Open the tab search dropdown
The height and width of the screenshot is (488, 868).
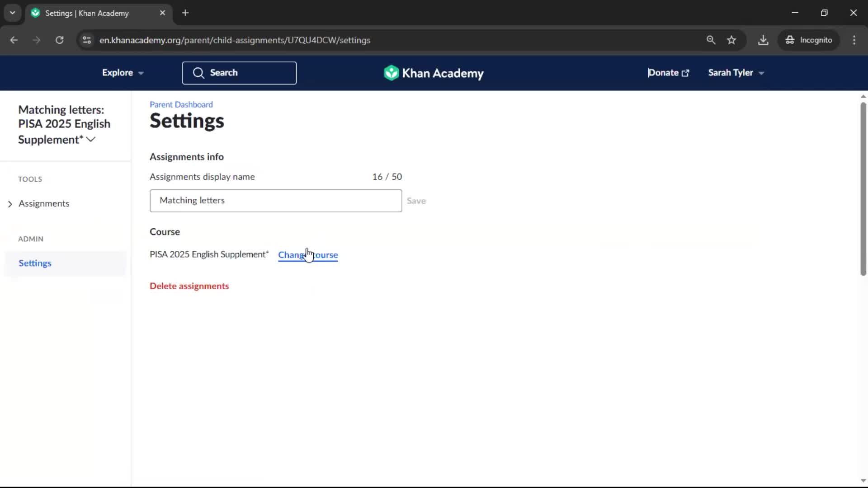coord(13,13)
